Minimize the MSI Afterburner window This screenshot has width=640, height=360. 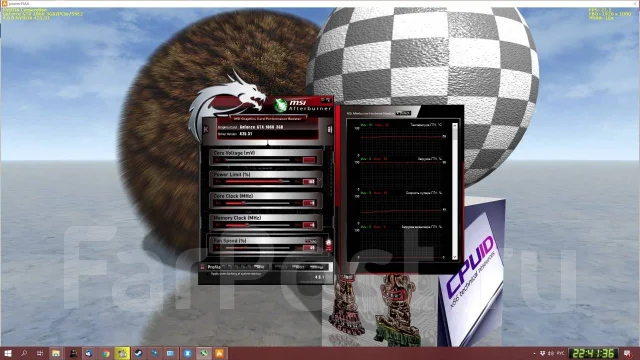click(x=322, y=99)
